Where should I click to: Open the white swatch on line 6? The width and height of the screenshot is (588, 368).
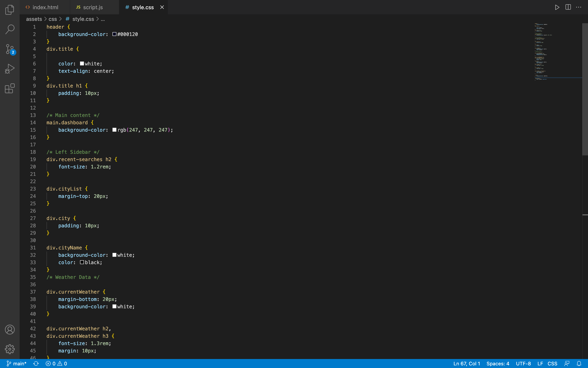tap(82, 64)
